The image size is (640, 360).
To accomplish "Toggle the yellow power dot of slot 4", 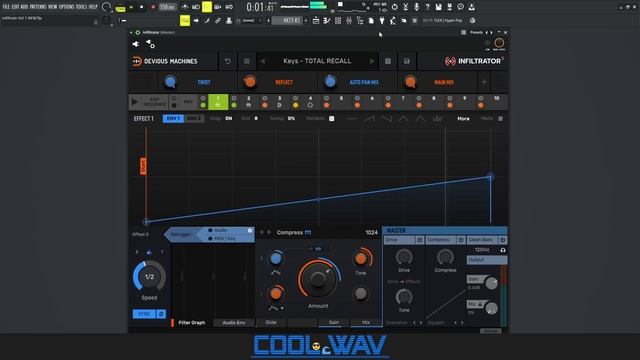I will coord(296,105).
